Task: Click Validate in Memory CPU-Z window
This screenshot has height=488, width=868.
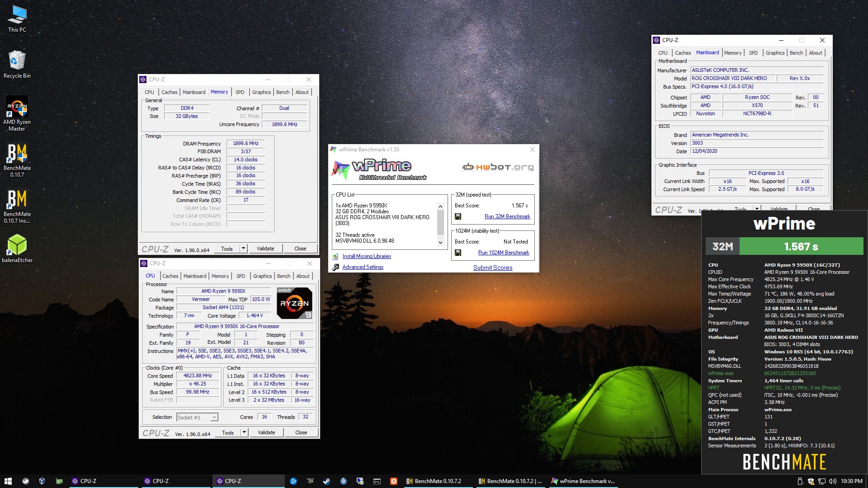Action: point(265,249)
